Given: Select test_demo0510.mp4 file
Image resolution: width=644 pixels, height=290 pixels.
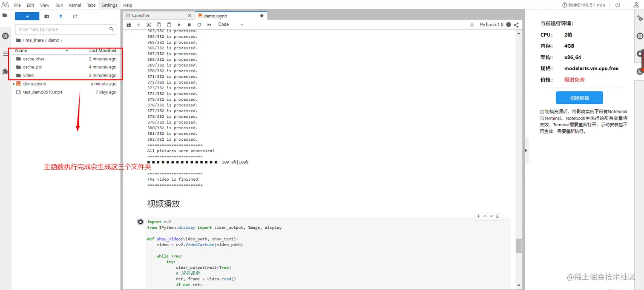Looking at the screenshot, I should (66, 92).
